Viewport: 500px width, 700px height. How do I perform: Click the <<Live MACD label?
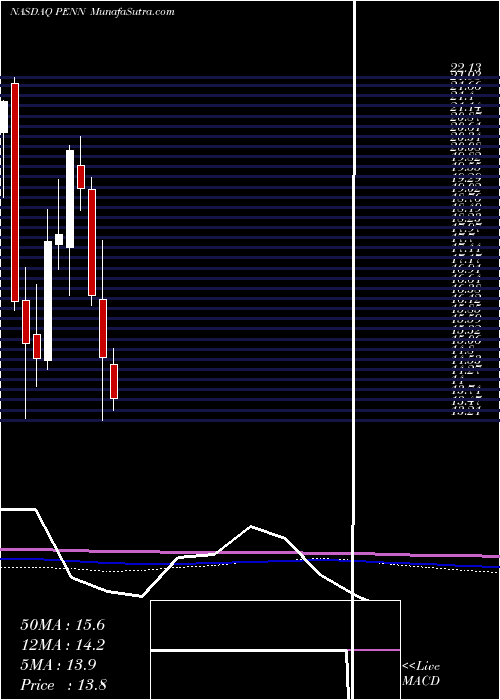[x=421, y=674]
